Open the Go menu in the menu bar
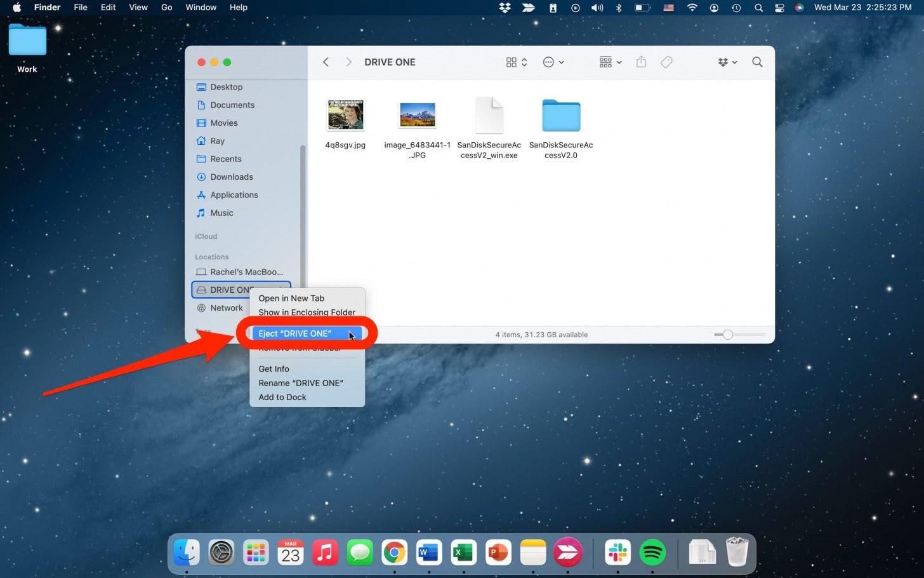The width and height of the screenshot is (924, 578). click(x=166, y=8)
